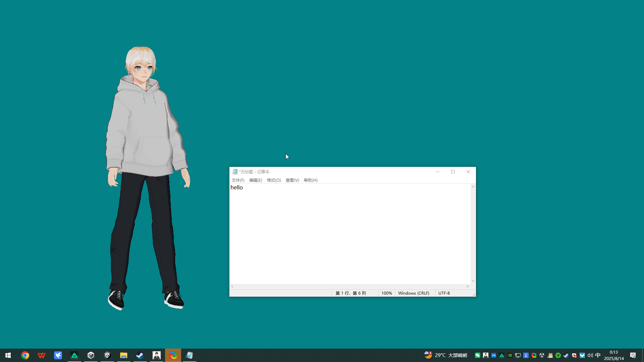
Task: Open File Explorer from the taskbar
Action: [124, 355]
